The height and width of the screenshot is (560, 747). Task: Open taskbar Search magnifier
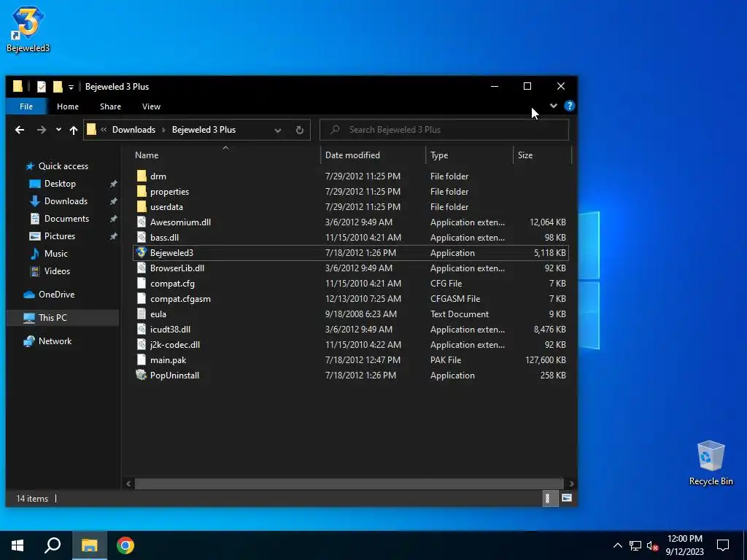(x=53, y=545)
